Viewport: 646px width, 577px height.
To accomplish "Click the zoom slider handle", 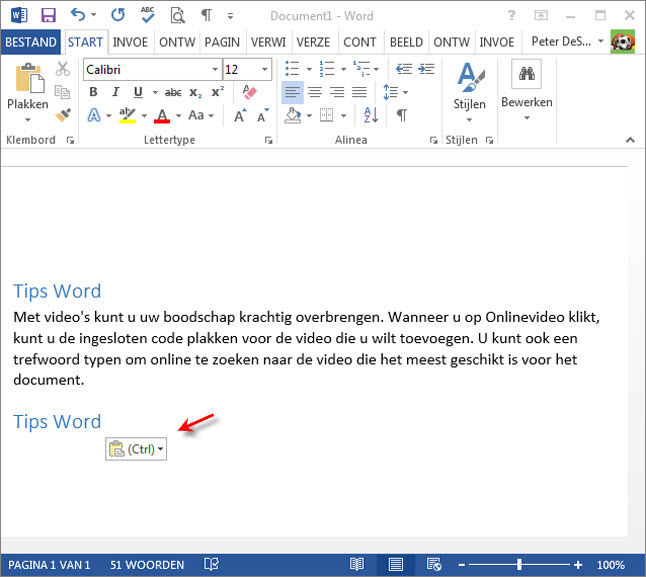I will (520, 564).
